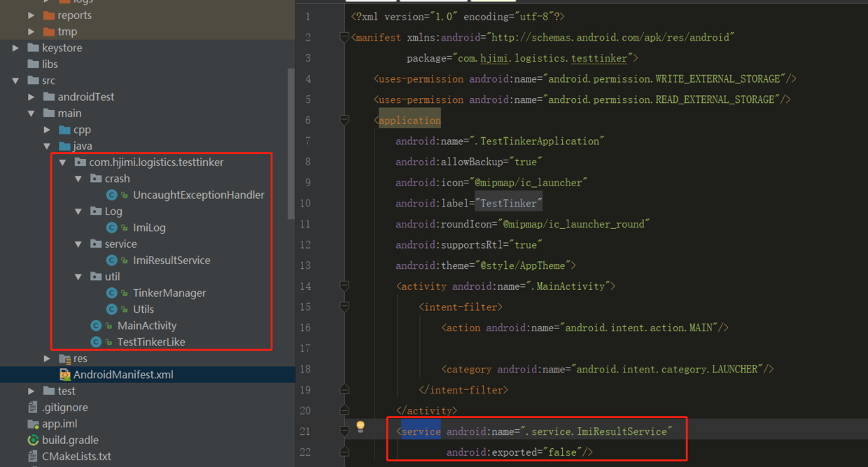
Task: Click the tmp folder icon
Action: 49,32
